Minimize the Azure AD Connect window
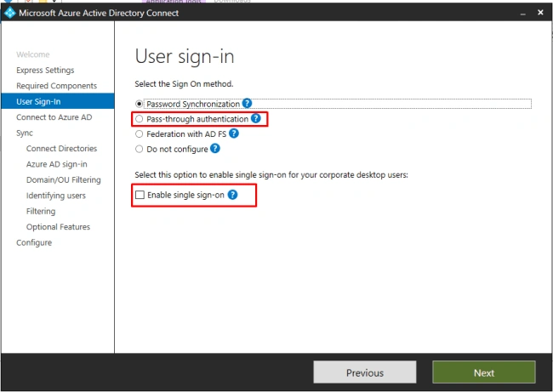The width and height of the screenshot is (553, 392). point(522,13)
